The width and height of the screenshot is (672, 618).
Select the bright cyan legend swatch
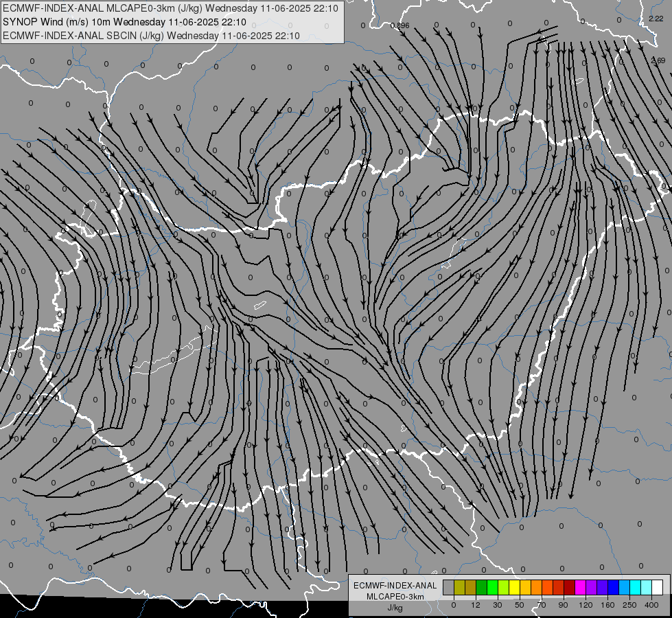coord(636,587)
